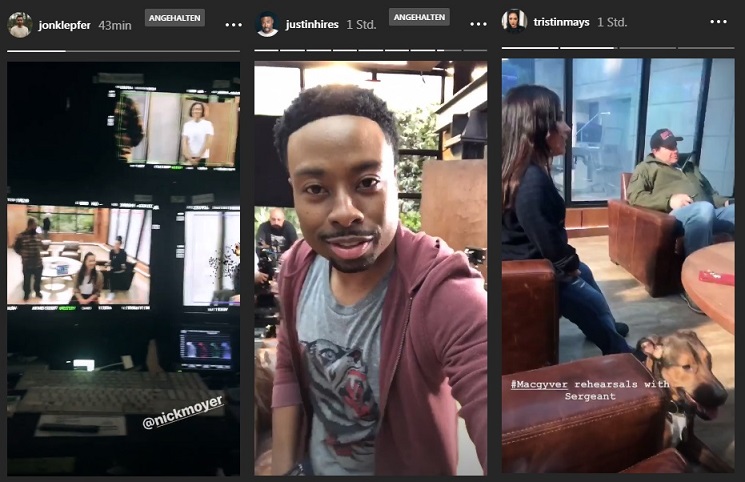Screen dimensions: 745x482
Task: Open justinhires' profile avatar
Action: coord(267,24)
